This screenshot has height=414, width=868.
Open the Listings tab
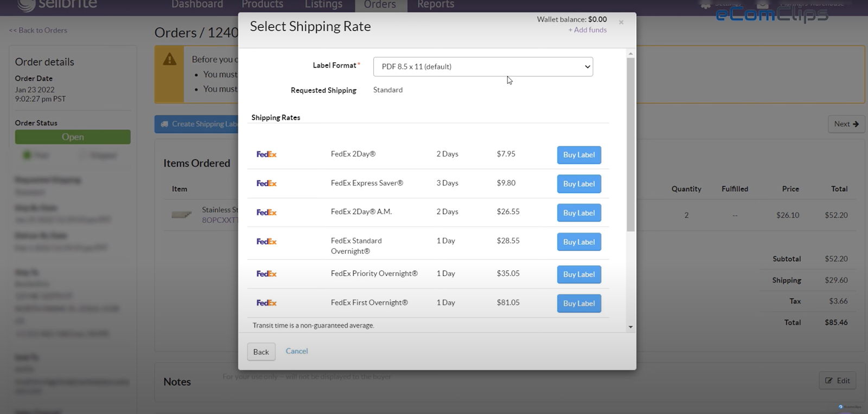coord(323,5)
